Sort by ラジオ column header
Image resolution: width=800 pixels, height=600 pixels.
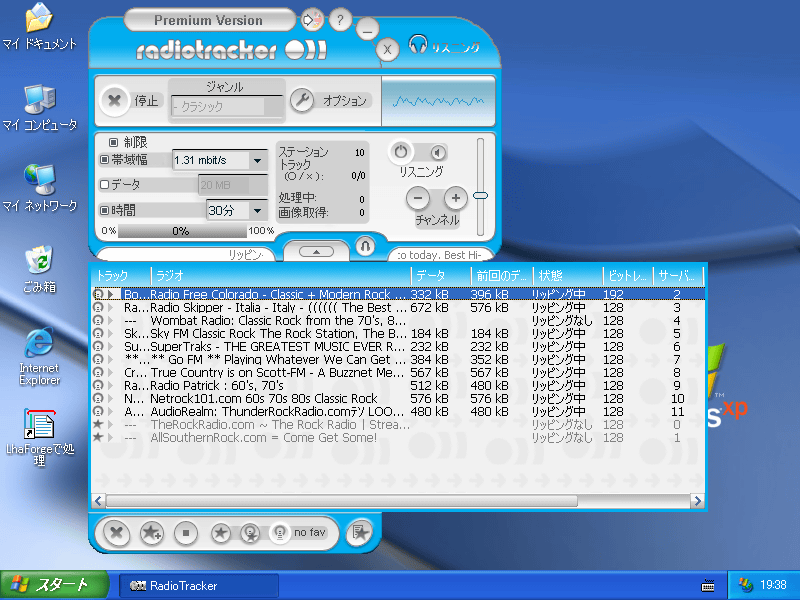pyautogui.click(x=281, y=276)
